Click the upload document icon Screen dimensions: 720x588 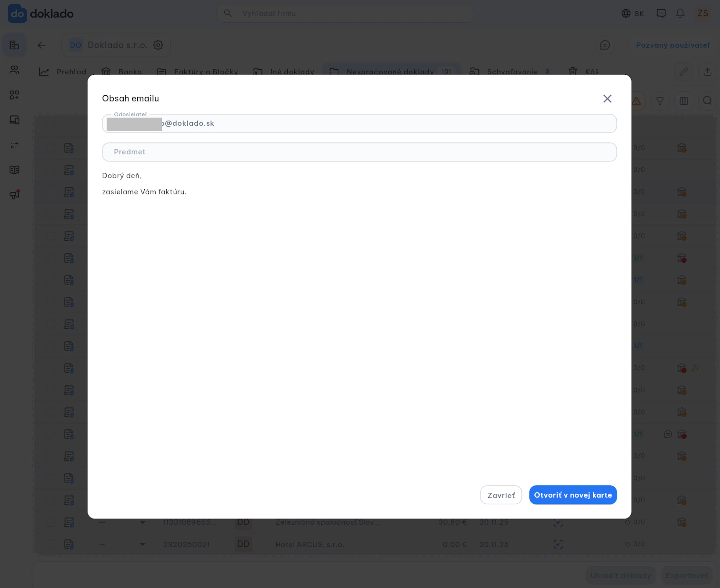707,72
